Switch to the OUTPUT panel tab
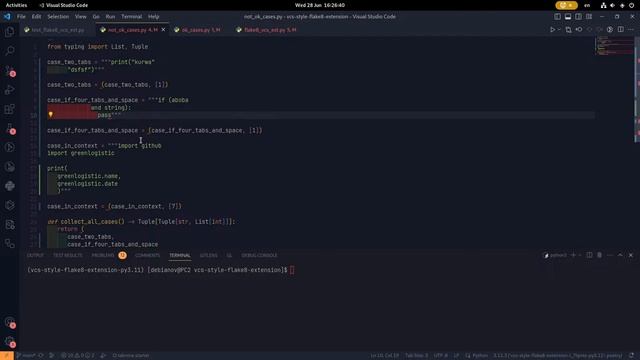This screenshot has height=360, width=640. 35,255
